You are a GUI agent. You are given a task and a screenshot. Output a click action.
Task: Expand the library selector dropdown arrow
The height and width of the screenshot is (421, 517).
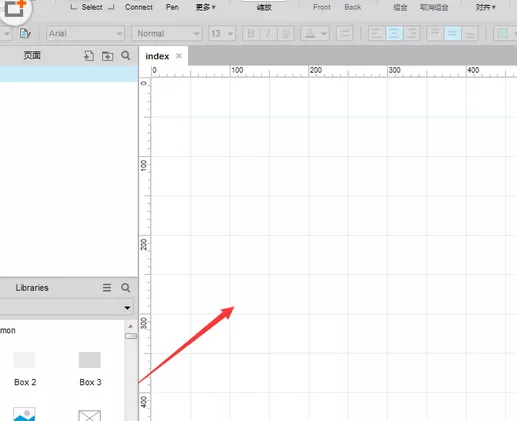127,308
